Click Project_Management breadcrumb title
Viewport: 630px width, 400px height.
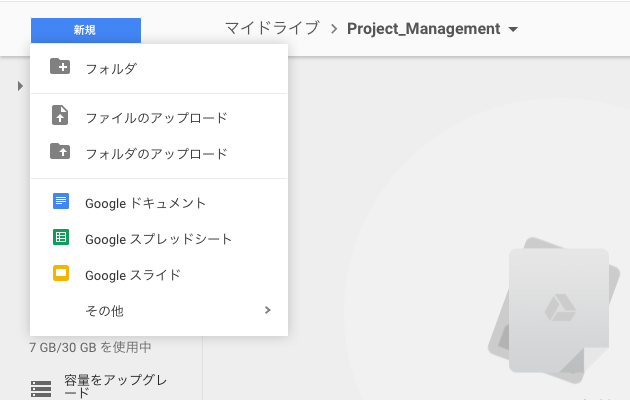tap(423, 29)
